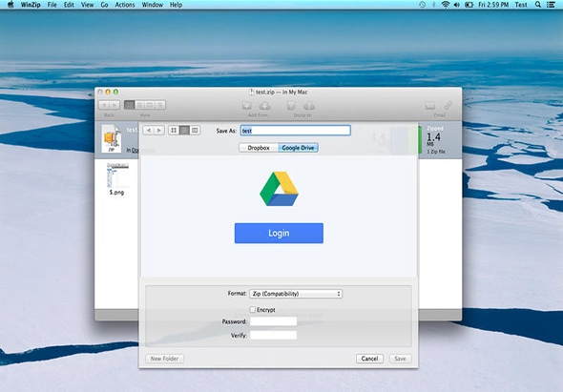
Task: Switch save dialog to column view
Action: pyautogui.click(x=195, y=131)
